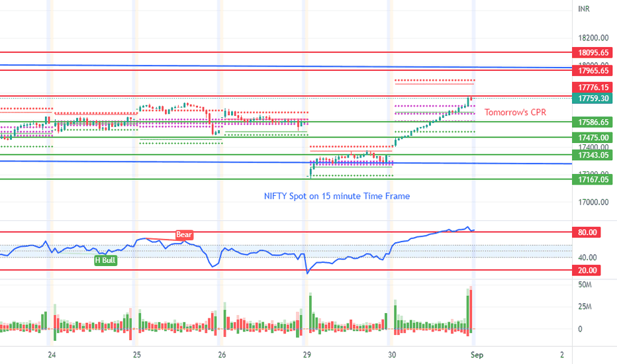Click the RSI 20.00 level label

click(x=587, y=270)
